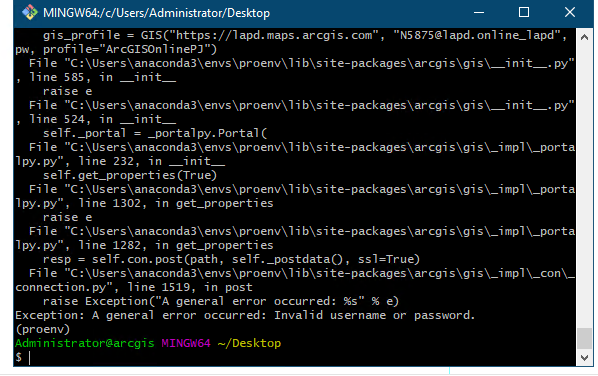
Task: Maximize the MINGW64 terminal window
Action: click(x=524, y=13)
